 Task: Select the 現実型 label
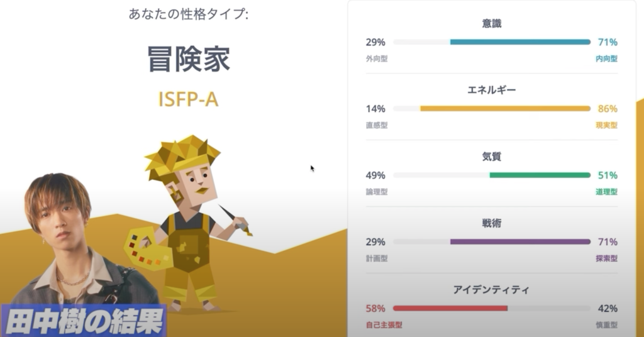pos(606,125)
